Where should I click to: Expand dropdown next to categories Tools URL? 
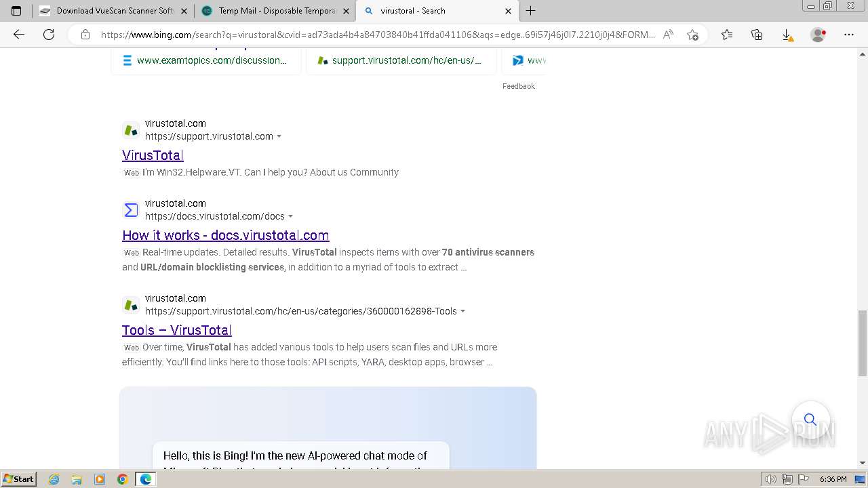pyautogui.click(x=462, y=311)
